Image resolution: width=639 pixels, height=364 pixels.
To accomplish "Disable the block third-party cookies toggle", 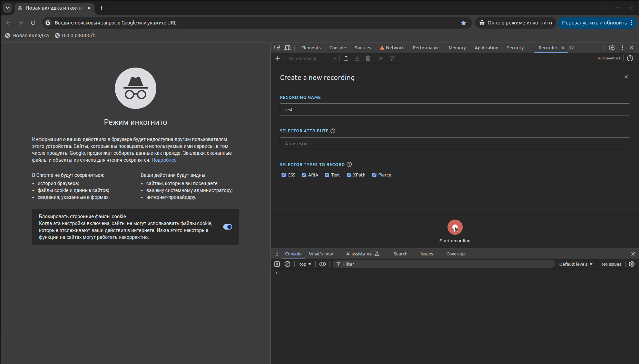I will click(228, 227).
